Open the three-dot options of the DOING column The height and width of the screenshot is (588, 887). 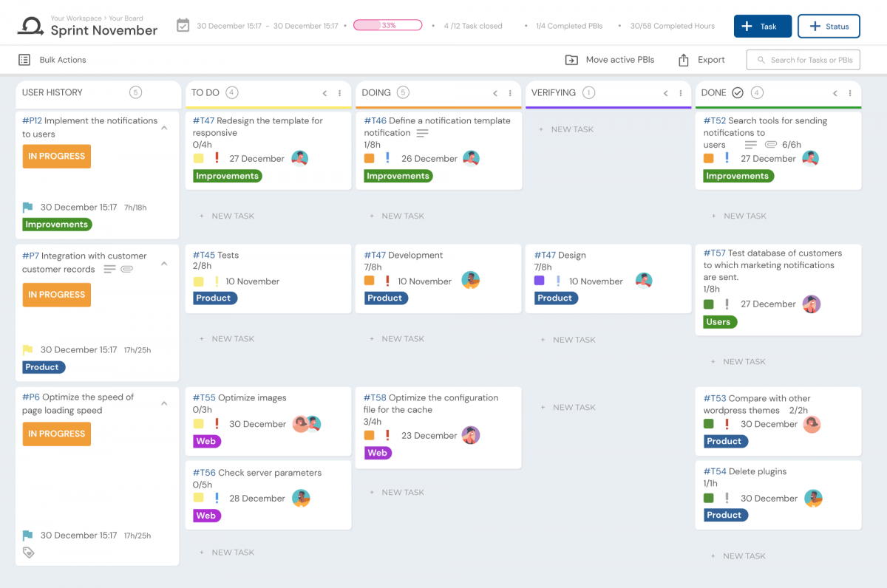[510, 94]
